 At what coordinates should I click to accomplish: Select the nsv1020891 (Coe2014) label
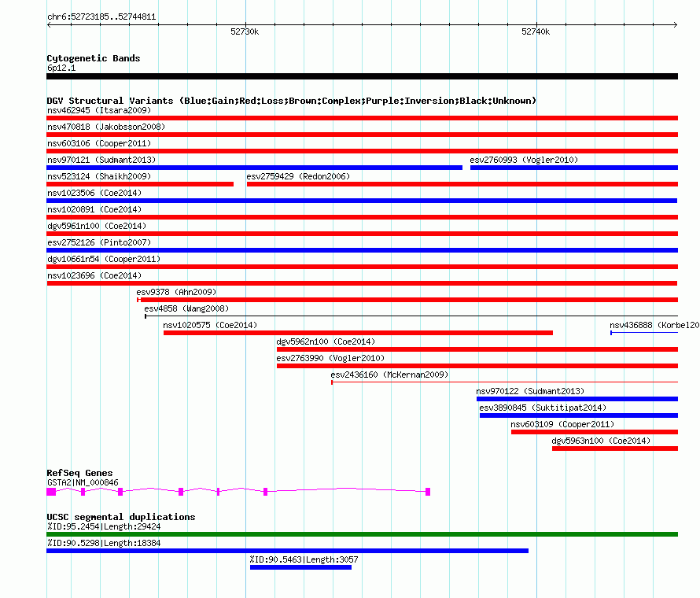[94, 209]
